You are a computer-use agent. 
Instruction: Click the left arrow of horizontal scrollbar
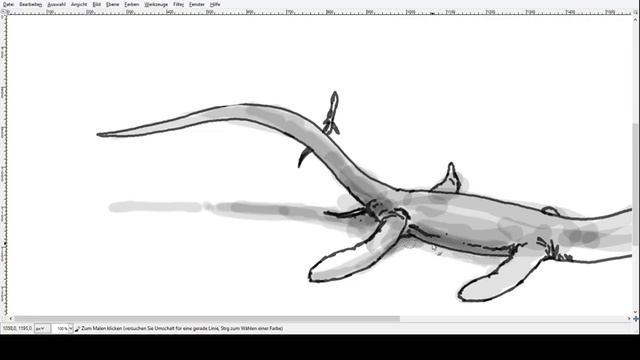tap(11, 318)
